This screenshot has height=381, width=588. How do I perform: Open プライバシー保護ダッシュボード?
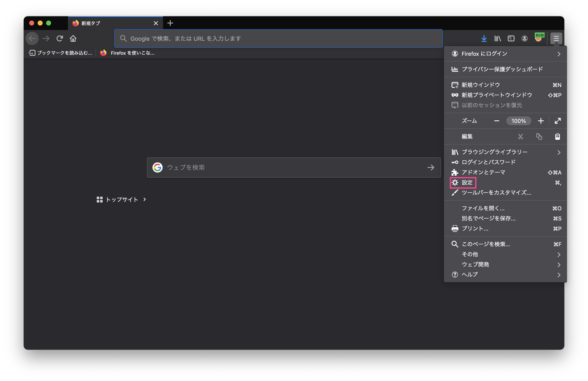pos(505,69)
